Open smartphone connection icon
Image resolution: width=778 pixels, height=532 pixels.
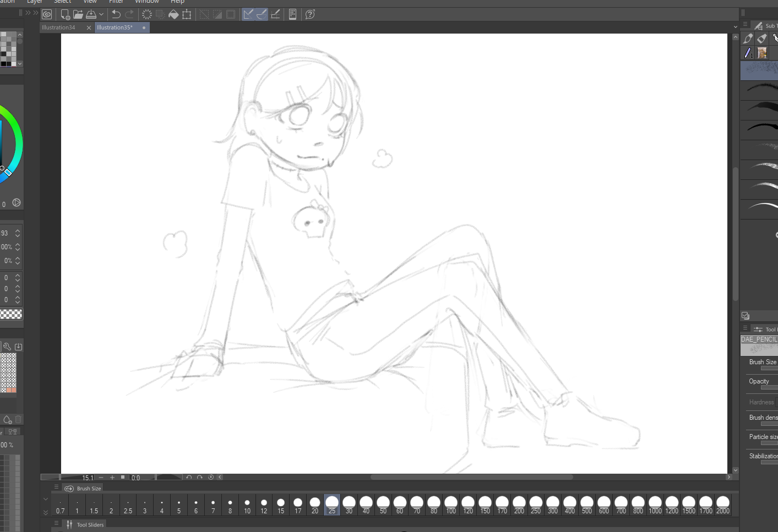click(293, 14)
